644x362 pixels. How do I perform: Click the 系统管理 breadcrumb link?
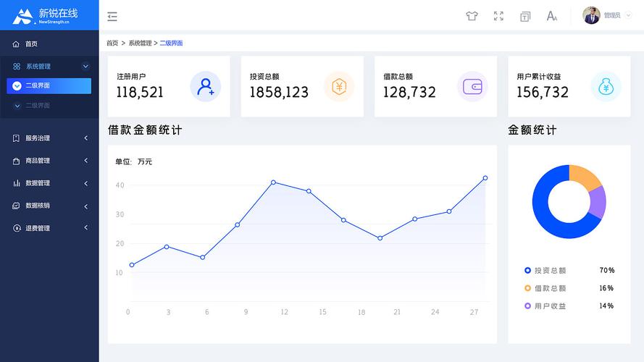pyautogui.click(x=140, y=43)
